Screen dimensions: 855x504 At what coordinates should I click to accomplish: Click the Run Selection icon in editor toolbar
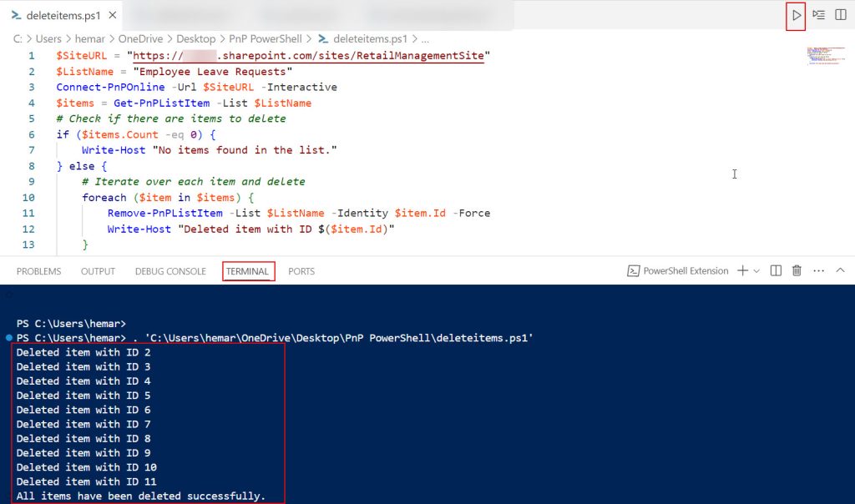pyautogui.click(x=818, y=15)
